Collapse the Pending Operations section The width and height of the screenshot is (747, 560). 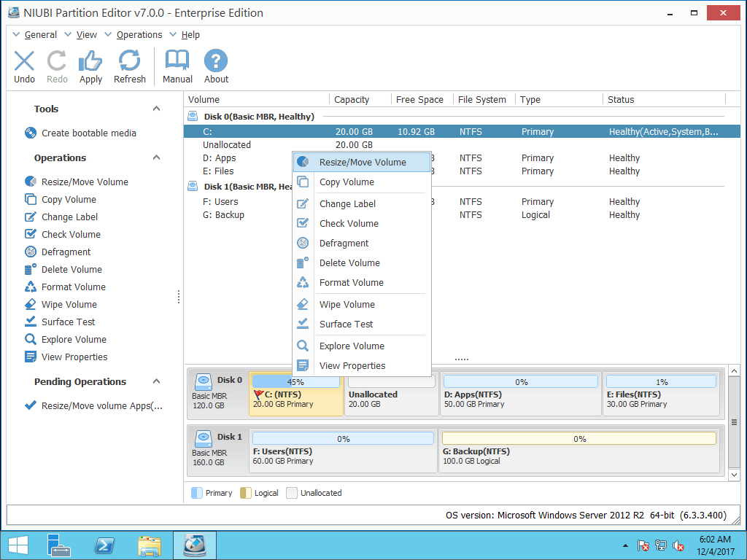coord(156,381)
